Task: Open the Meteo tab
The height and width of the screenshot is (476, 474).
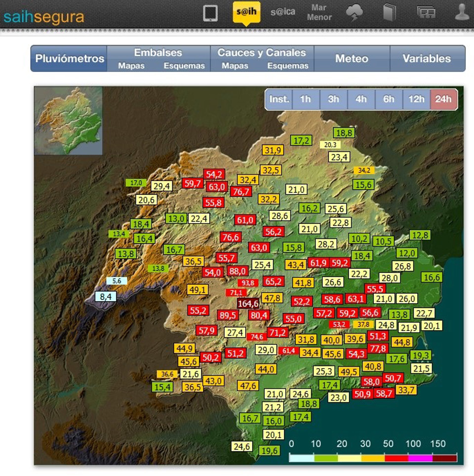Action: [x=352, y=59]
